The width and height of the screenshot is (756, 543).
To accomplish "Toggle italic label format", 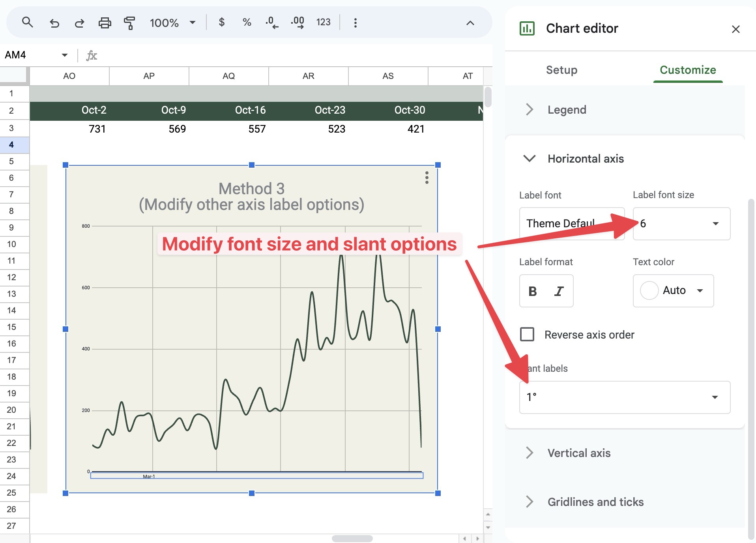I will point(559,291).
